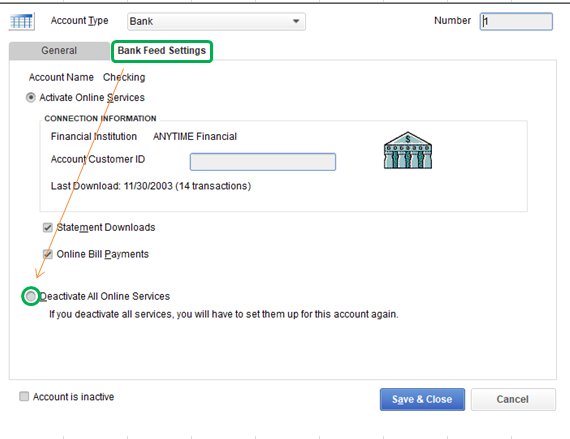The image size is (570, 439).
Task: Click the Account Customer ID field
Action: click(263, 162)
